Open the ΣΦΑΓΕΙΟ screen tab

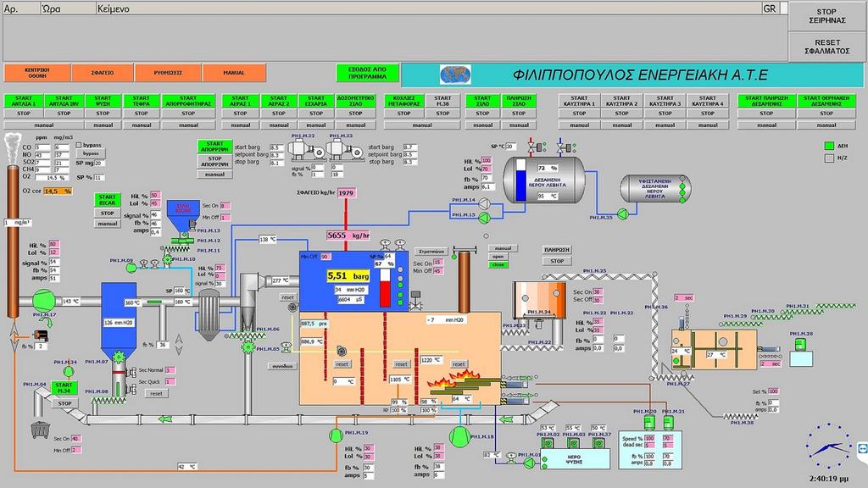click(x=103, y=73)
